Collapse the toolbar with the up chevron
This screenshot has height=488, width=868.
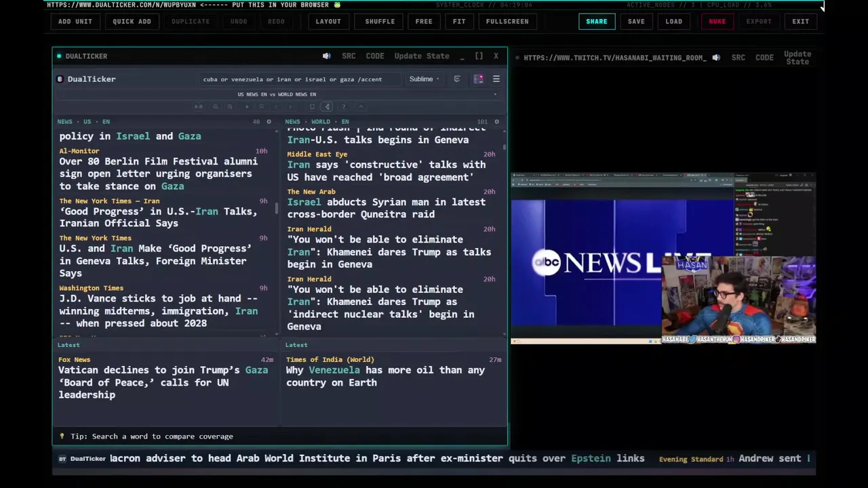point(361,106)
